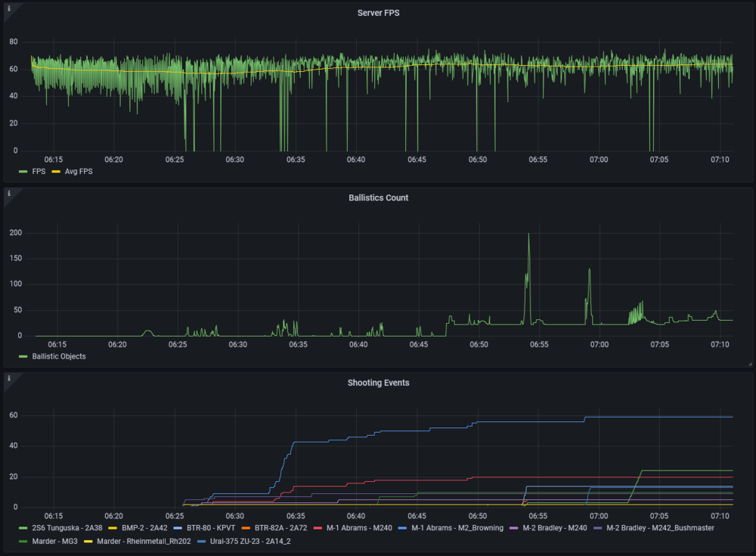Screen dimensions: 756x556
Task: Select Marder - MG3 legend entry
Action: 54,542
